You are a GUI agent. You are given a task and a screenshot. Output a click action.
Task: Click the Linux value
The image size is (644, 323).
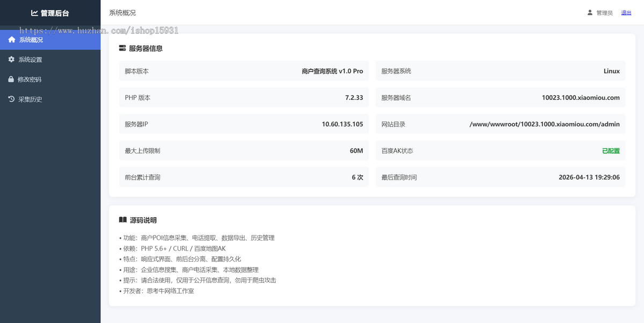pos(612,71)
